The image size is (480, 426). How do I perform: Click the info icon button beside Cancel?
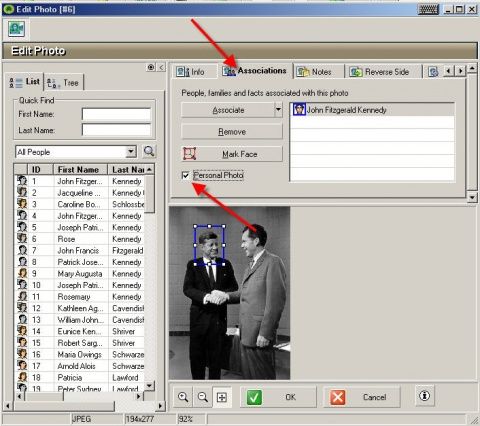pyautogui.click(x=424, y=396)
